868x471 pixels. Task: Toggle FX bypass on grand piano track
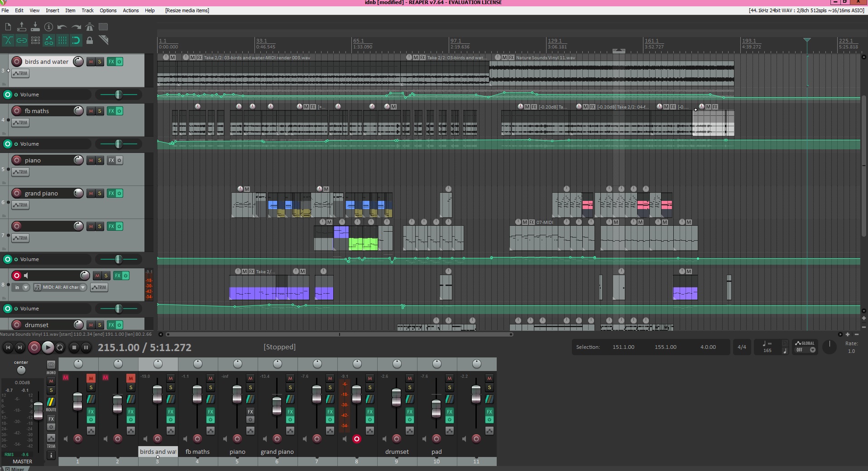coord(120,193)
